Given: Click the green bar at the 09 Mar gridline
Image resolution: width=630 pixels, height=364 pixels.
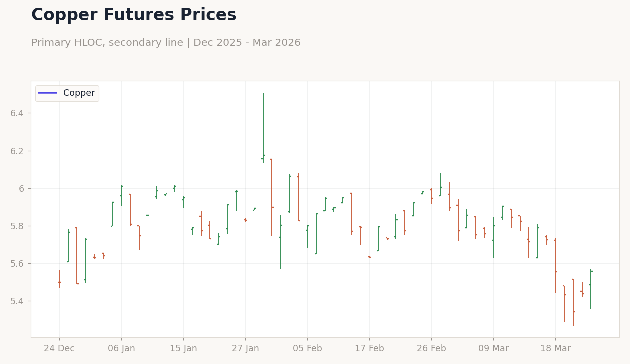Looking at the screenshot, I should coord(493,237).
